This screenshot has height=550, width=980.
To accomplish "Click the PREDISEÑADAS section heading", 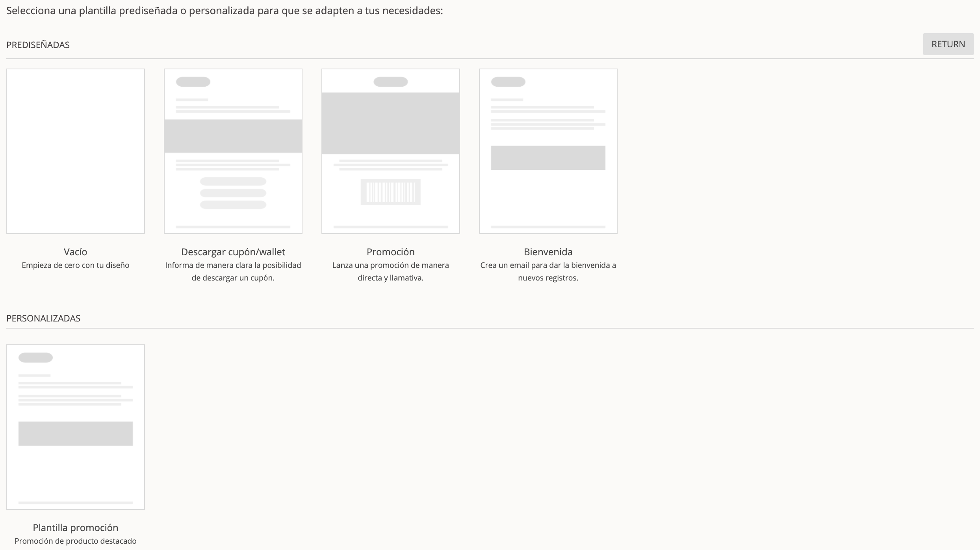I will coord(38,45).
